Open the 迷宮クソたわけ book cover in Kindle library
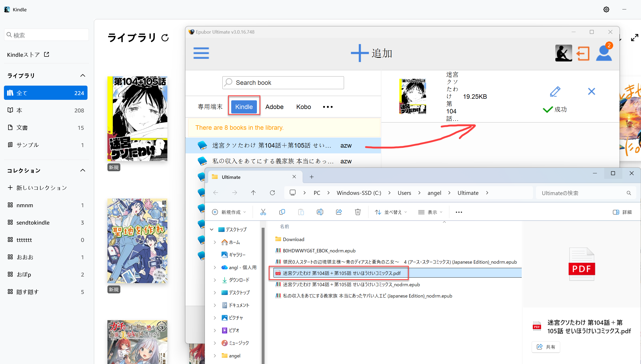The image size is (641, 364). (137, 119)
